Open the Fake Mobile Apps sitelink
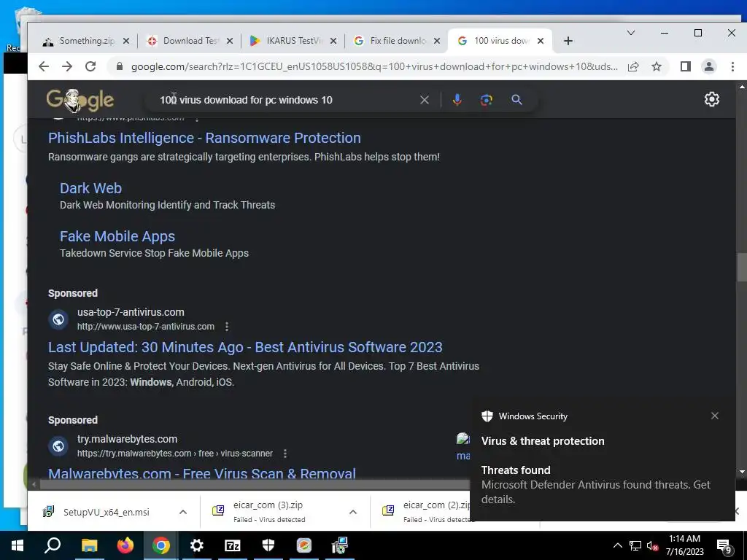747x560 pixels. coord(117,236)
